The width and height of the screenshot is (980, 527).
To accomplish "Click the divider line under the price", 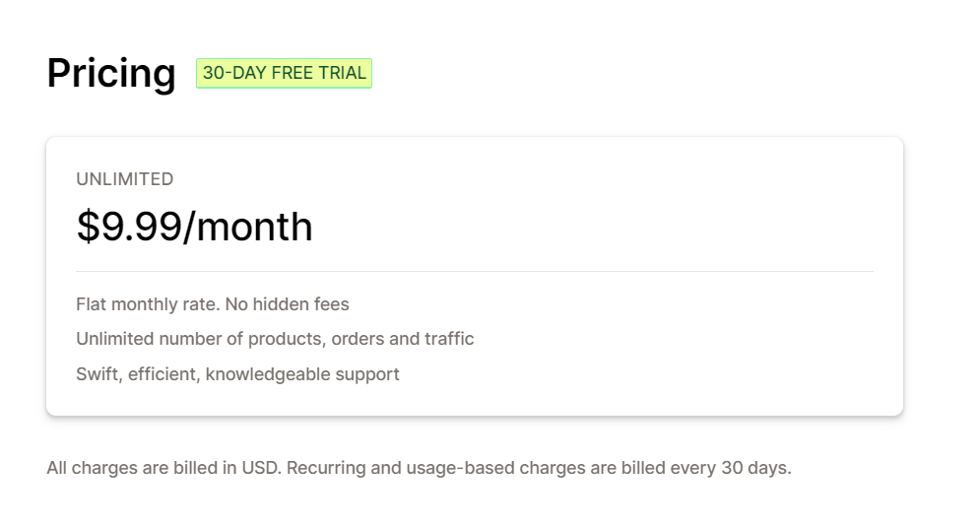I will [475, 271].
